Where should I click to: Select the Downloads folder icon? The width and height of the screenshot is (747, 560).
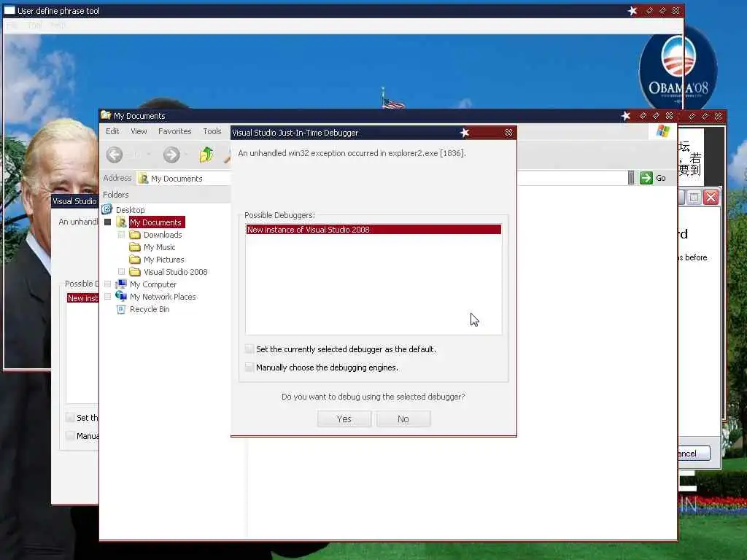click(x=135, y=235)
